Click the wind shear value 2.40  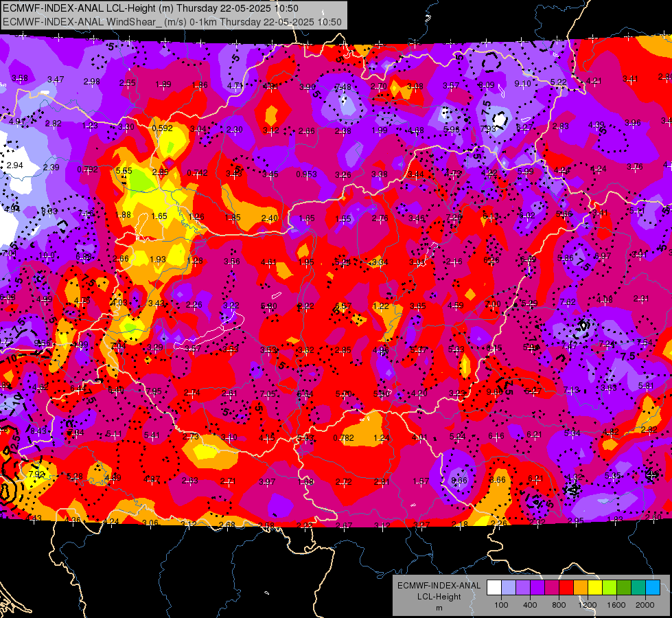(x=270, y=218)
